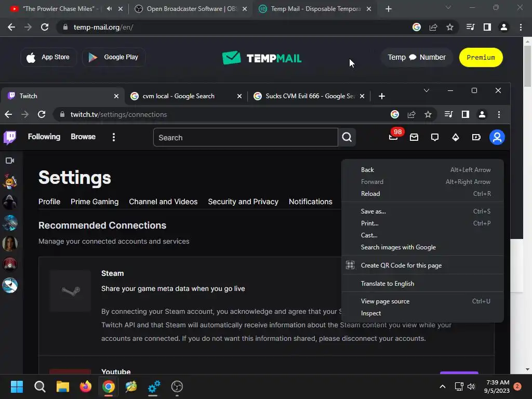Share the Twitch page using share icon
532x399 pixels.
(x=411, y=114)
